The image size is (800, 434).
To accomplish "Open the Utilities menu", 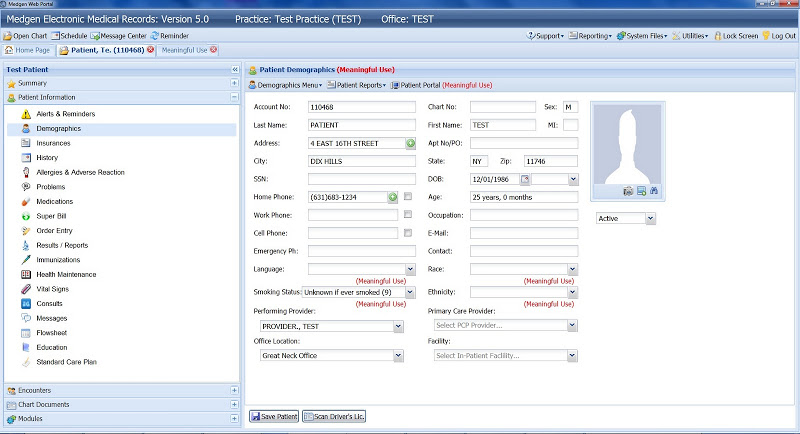I will coord(690,36).
